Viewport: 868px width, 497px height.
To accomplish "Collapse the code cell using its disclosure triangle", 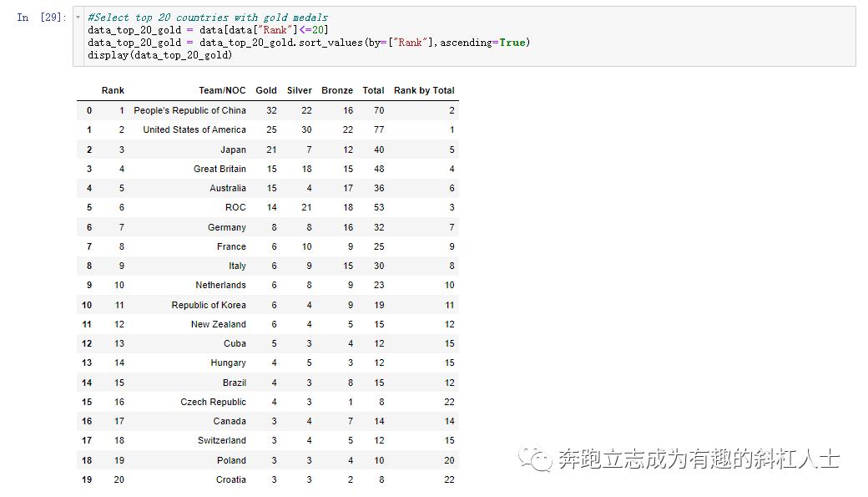I will (77, 16).
